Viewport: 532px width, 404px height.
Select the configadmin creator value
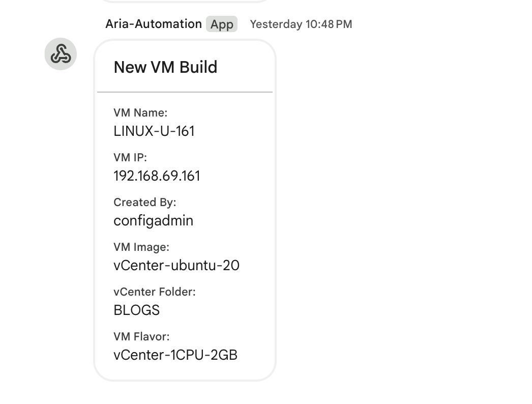(x=153, y=221)
